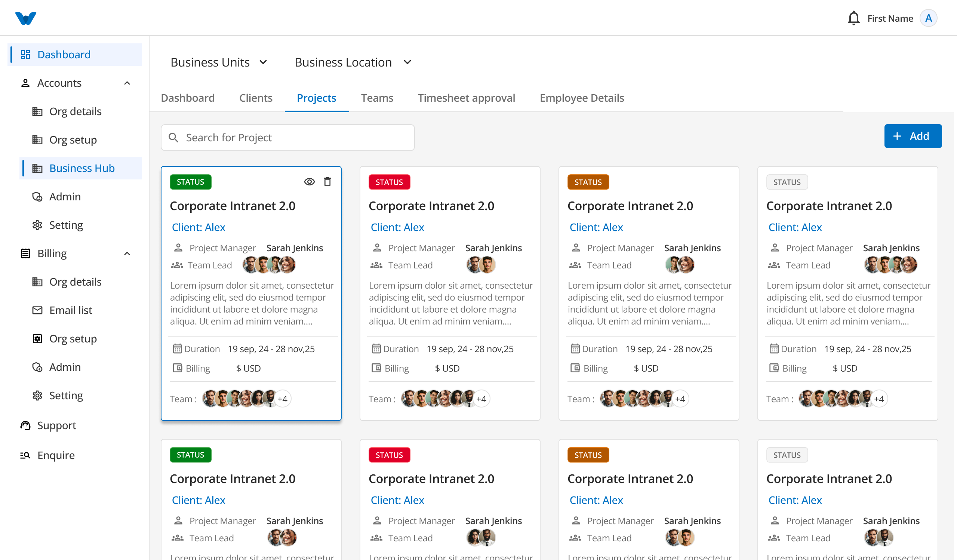Screen dimensions: 957x560
Task: Click +4 team members on first card
Action: pyautogui.click(x=282, y=399)
